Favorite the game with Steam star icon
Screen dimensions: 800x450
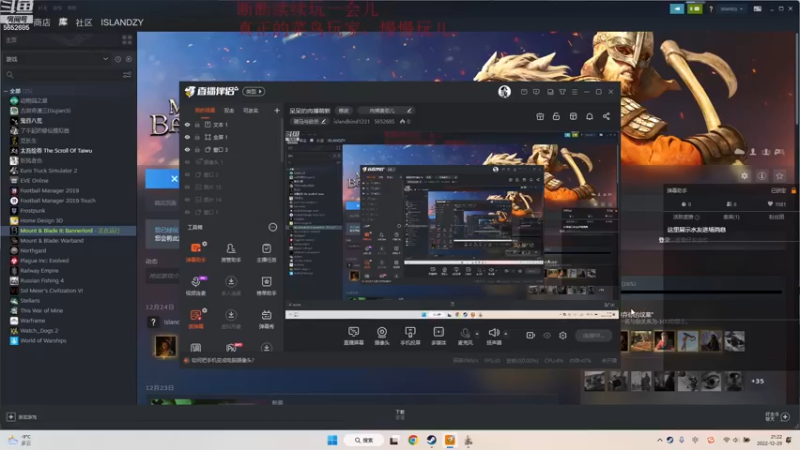(x=779, y=176)
